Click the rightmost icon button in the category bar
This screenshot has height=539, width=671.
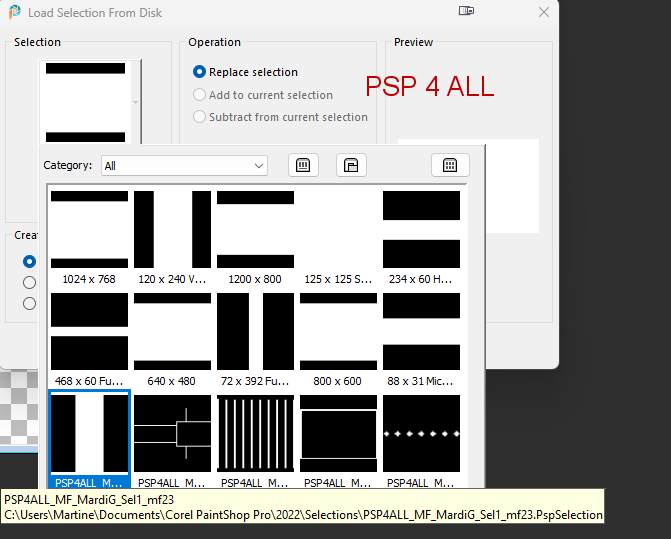coord(450,165)
